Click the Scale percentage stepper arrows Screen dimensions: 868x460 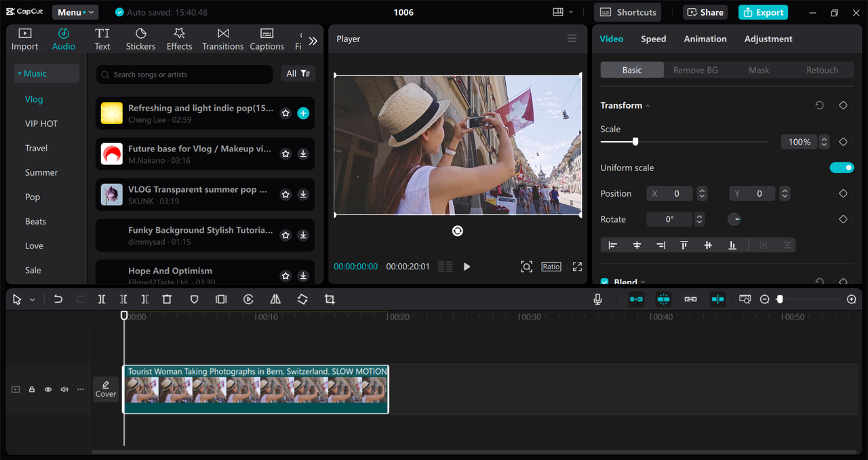[824, 142]
